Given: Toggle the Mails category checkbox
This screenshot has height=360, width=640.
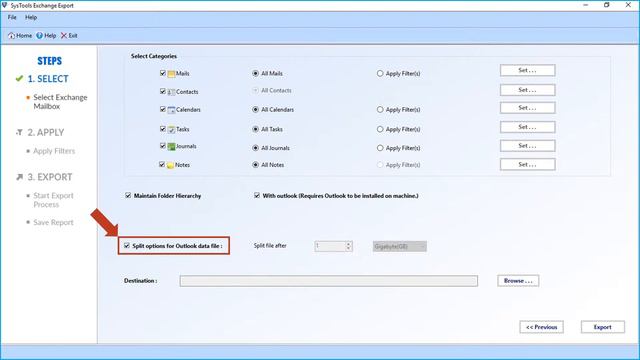Looking at the screenshot, I should coord(163,73).
